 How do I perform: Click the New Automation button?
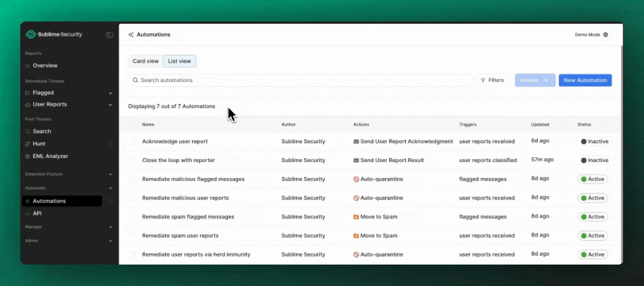585,80
